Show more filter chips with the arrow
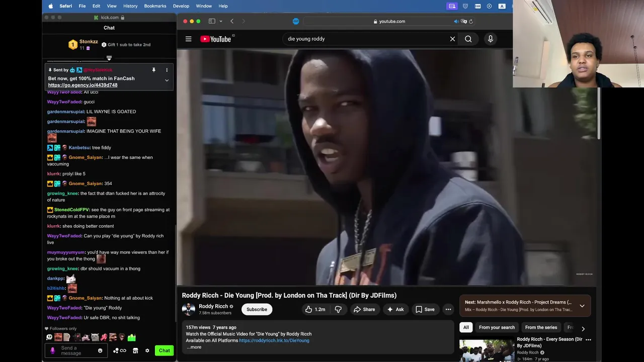The width and height of the screenshot is (644, 362). coord(583,328)
